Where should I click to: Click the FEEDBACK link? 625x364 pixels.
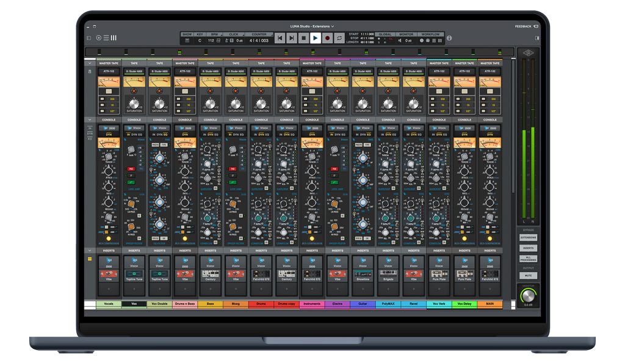point(526,26)
